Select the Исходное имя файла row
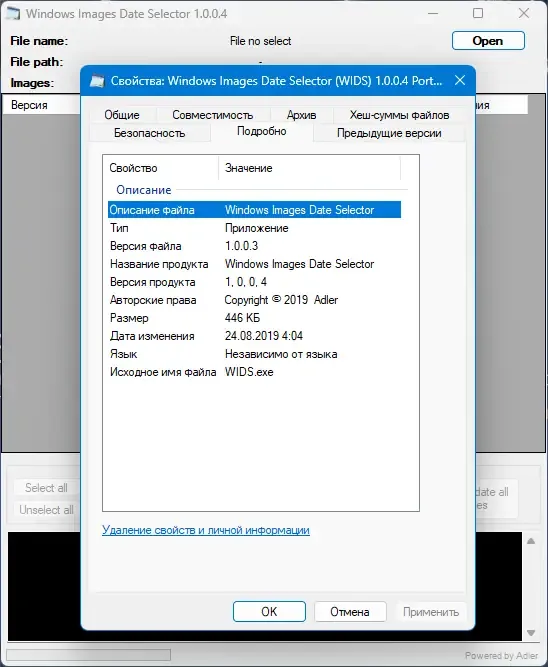 [254, 372]
